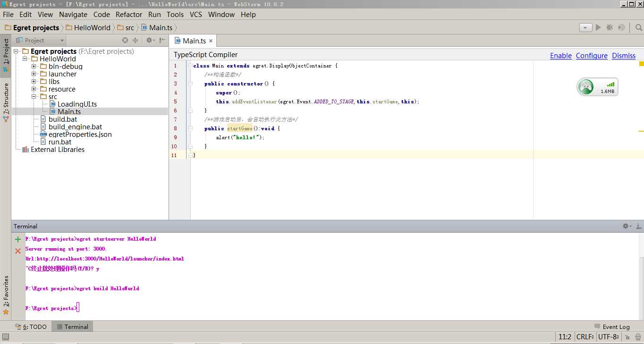Click src in the breadcrumb bar
This screenshot has height=344, width=644.
pyautogui.click(x=126, y=28)
